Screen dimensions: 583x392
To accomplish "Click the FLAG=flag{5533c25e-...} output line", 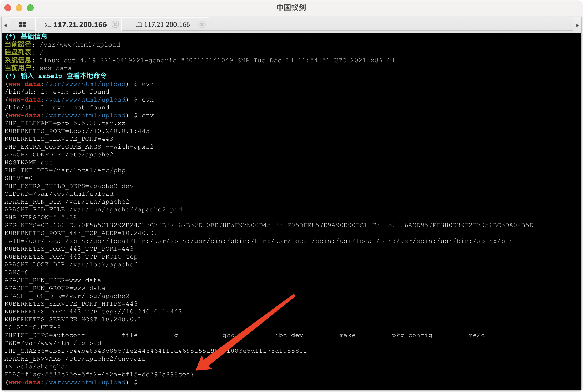I will (99, 374).
